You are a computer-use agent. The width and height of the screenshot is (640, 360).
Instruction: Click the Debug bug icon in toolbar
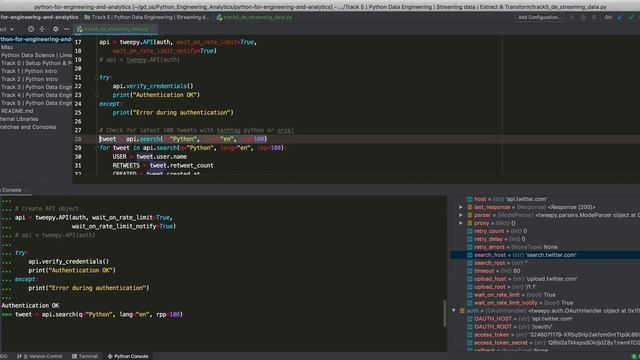pyautogui.click(x=583, y=17)
